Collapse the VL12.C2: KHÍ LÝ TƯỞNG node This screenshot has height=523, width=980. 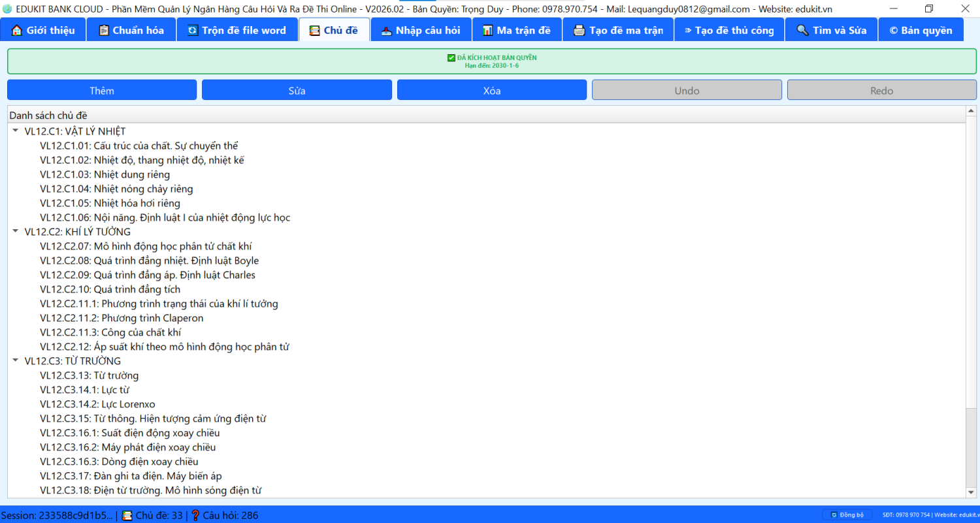[x=15, y=232]
